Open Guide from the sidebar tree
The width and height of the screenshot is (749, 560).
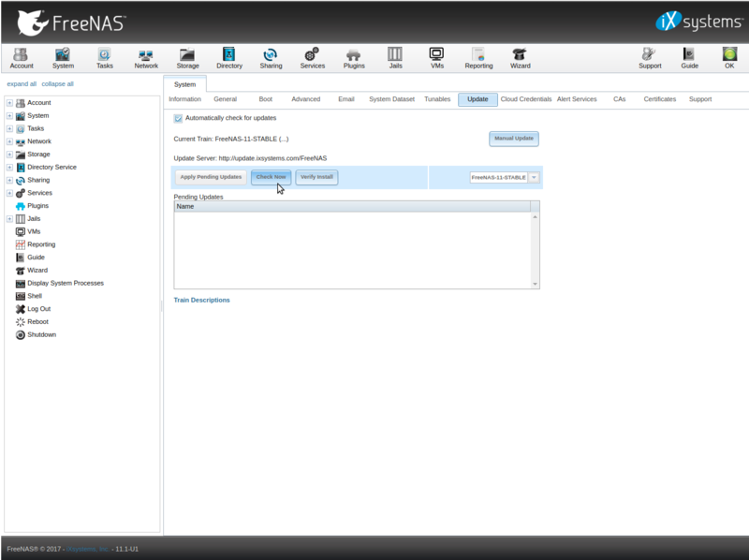pos(36,258)
